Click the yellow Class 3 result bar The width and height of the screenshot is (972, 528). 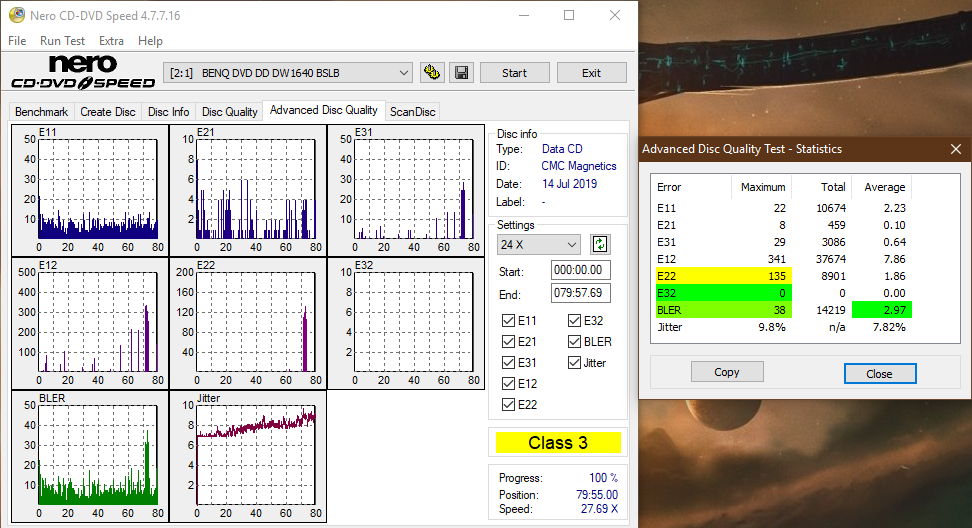pos(558,443)
